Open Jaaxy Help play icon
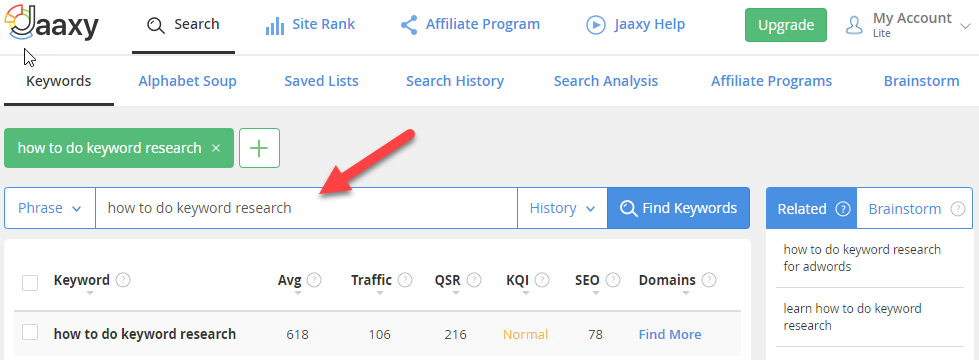The width and height of the screenshot is (979, 360). click(x=596, y=25)
